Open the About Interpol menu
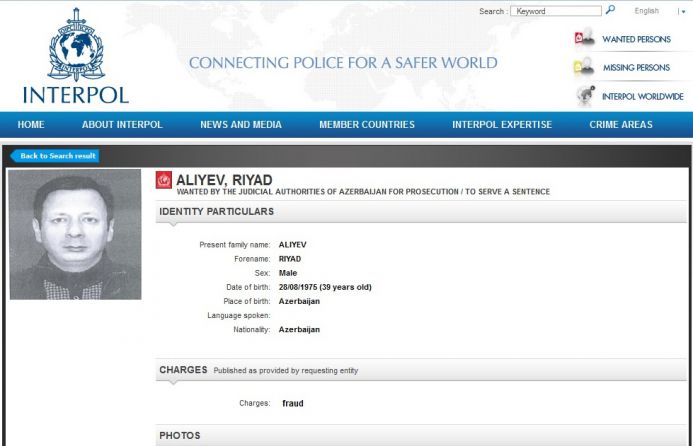The width and height of the screenshot is (693, 446). click(122, 125)
